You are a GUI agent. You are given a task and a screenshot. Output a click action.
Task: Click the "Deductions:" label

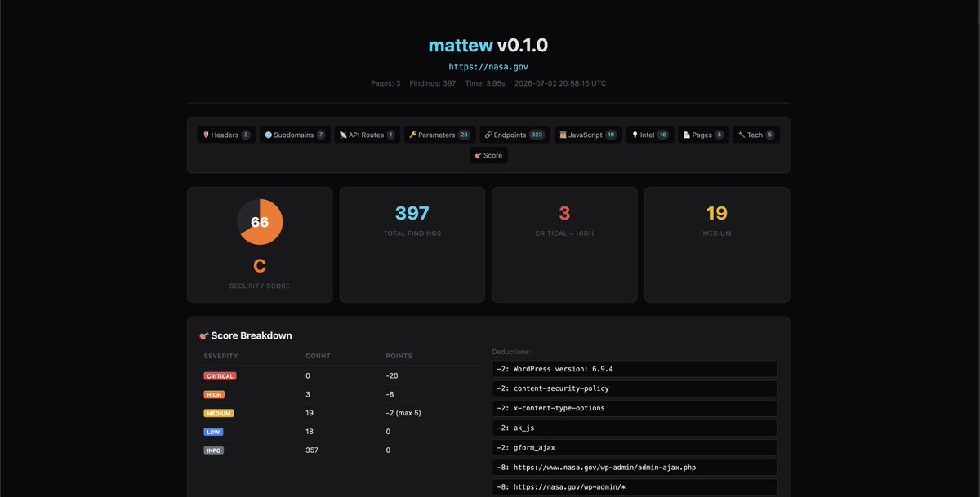click(511, 352)
